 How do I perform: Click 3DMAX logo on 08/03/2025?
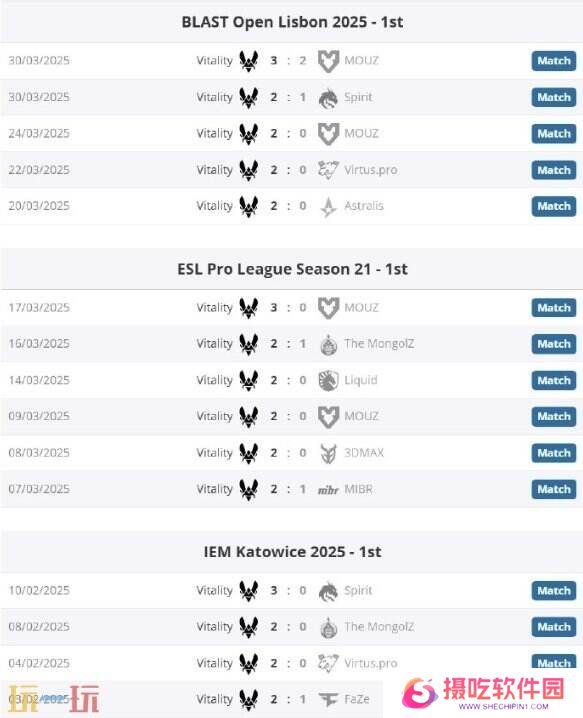click(328, 453)
